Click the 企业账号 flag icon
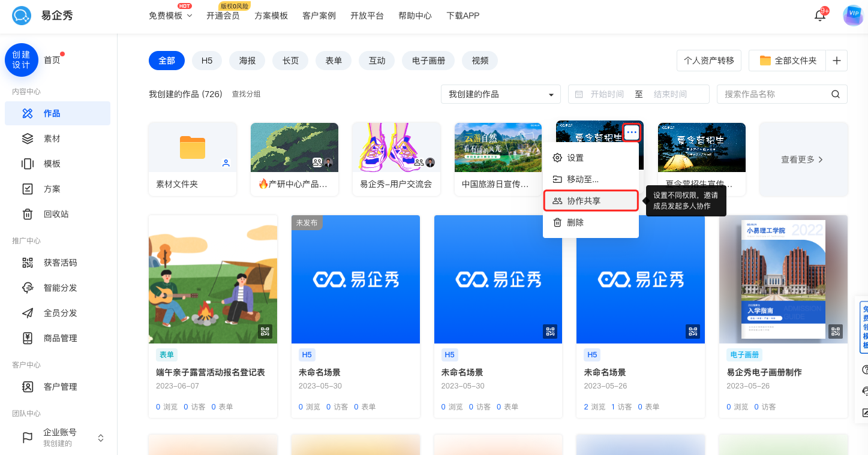The width and height of the screenshot is (868, 455). click(x=28, y=438)
